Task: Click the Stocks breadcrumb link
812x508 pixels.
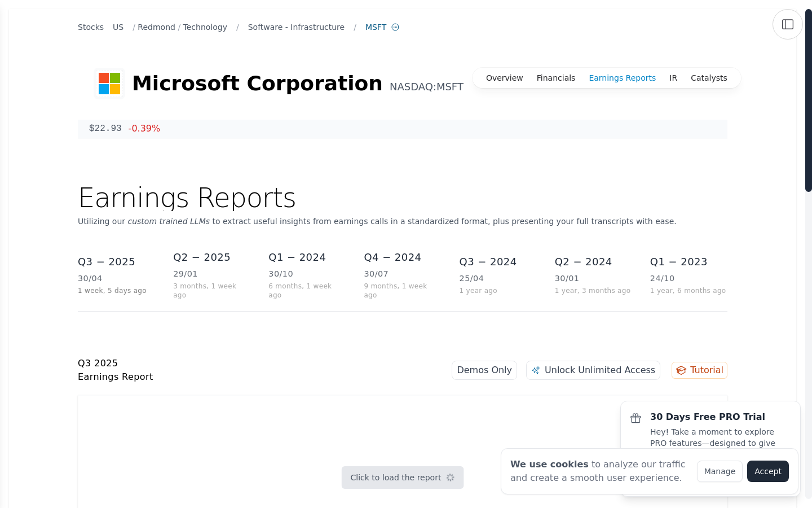Action: point(91,27)
